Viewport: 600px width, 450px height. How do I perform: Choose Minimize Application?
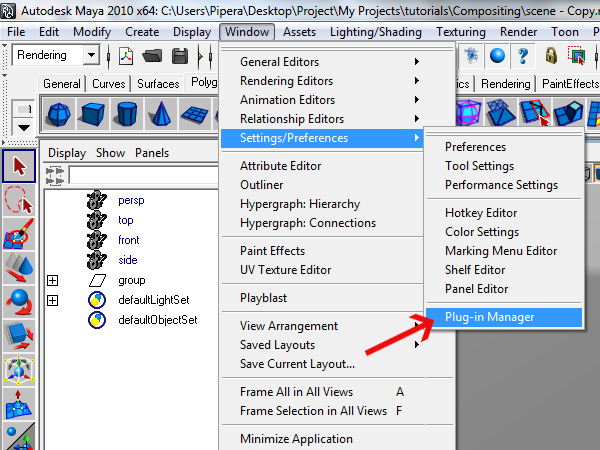pyautogui.click(x=337, y=439)
